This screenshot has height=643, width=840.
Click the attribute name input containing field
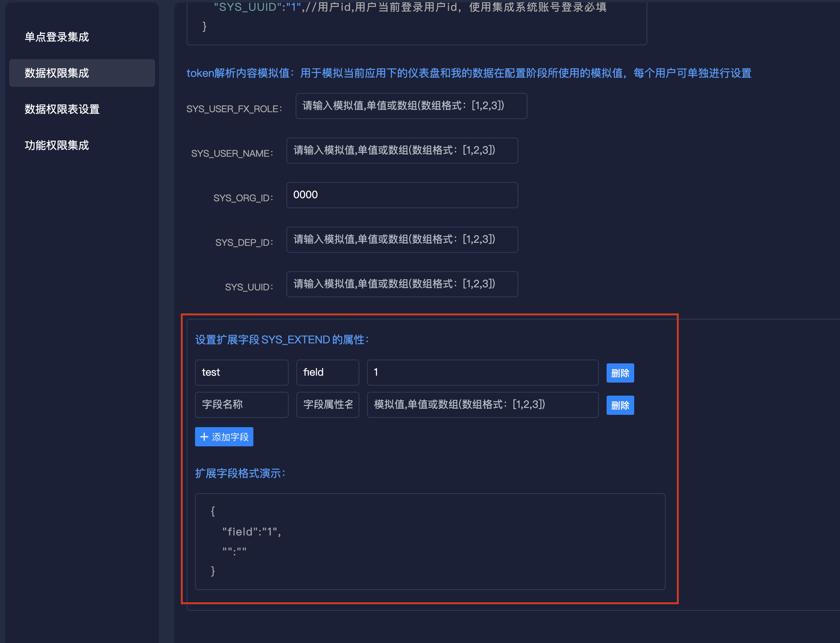(x=327, y=373)
